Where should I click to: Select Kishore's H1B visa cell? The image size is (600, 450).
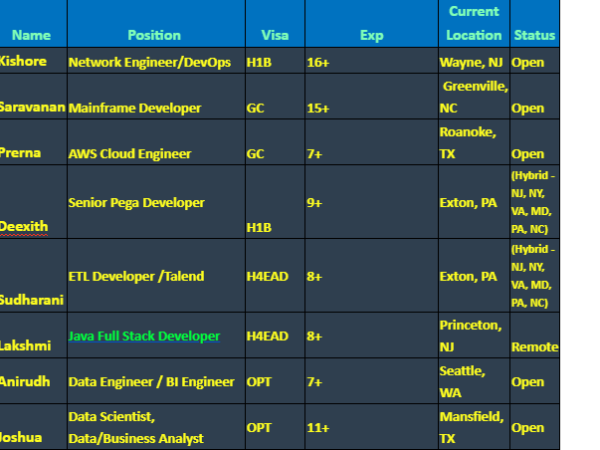point(275,60)
